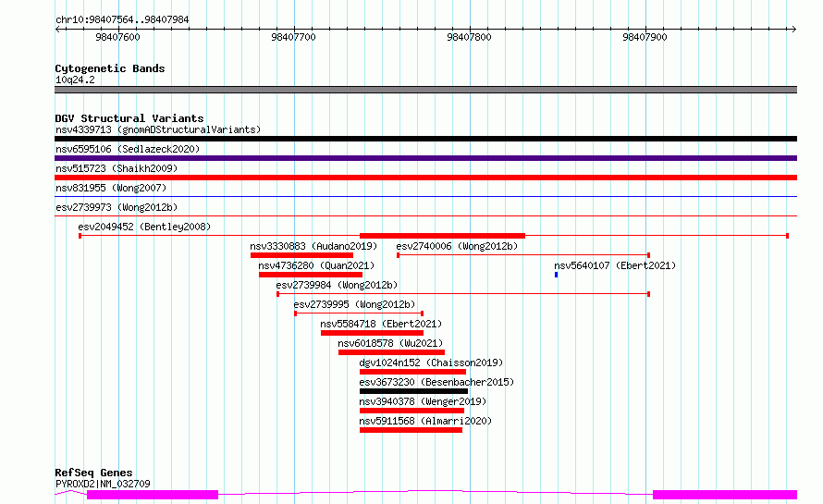Click the red bar under nsv4736280
Screen dimensions: 823x504
coord(311,275)
